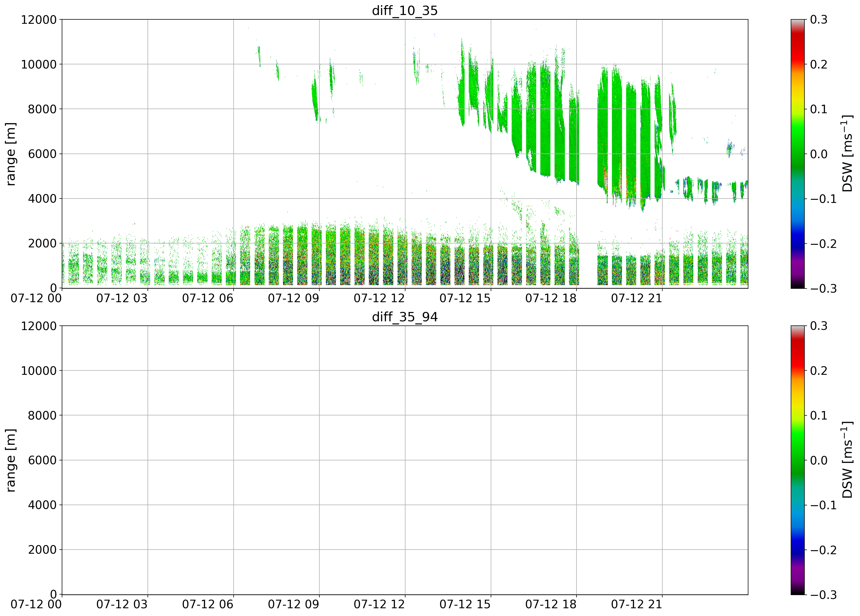Click the 0.1 label on diff_10_35 colorbar
The image size is (860, 616).
coord(819,109)
